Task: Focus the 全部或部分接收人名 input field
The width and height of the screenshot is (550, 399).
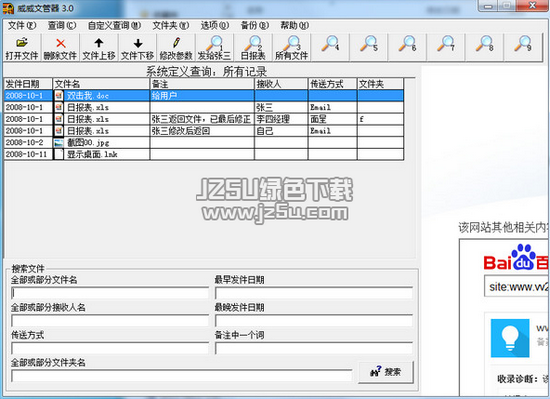Action: pyautogui.click(x=110, y=320)
